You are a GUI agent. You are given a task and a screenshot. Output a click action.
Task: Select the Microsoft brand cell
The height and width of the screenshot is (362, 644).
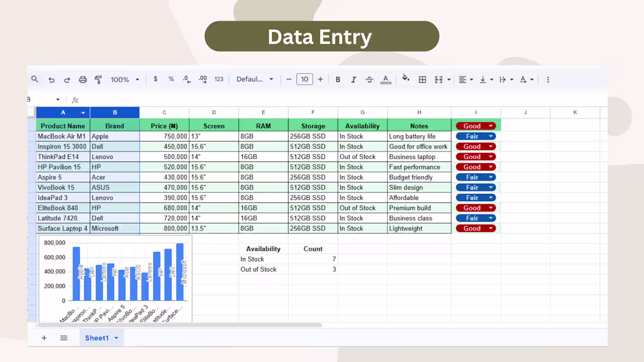click(115, 229)
